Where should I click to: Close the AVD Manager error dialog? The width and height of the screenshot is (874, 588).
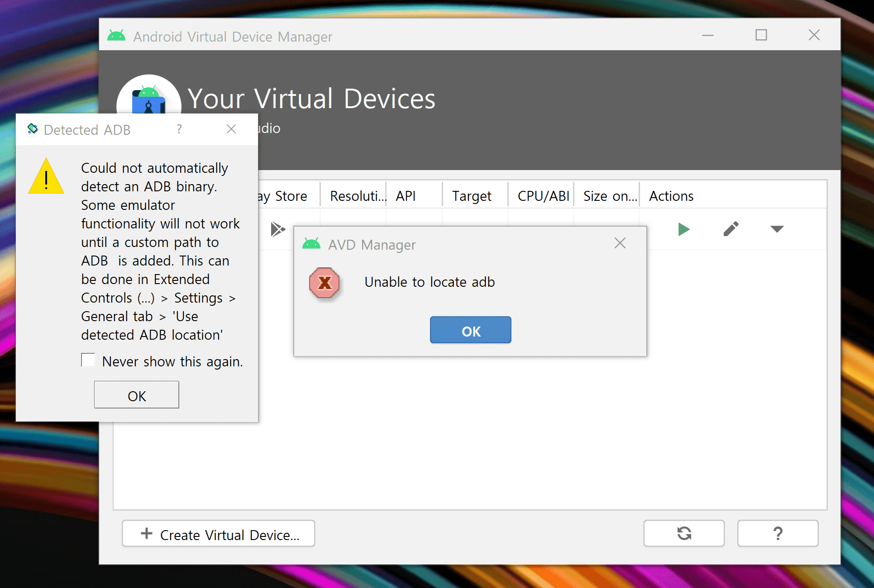tap(620, 243)
